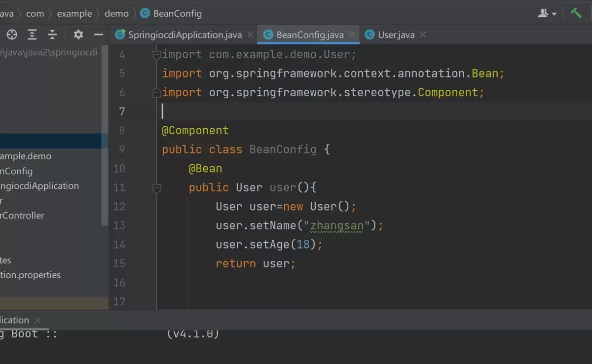Image resolution: width=592 pixels, height=364 pixels.
Task: Open the user account dropdown icon
Action: [x=547, y=13]
